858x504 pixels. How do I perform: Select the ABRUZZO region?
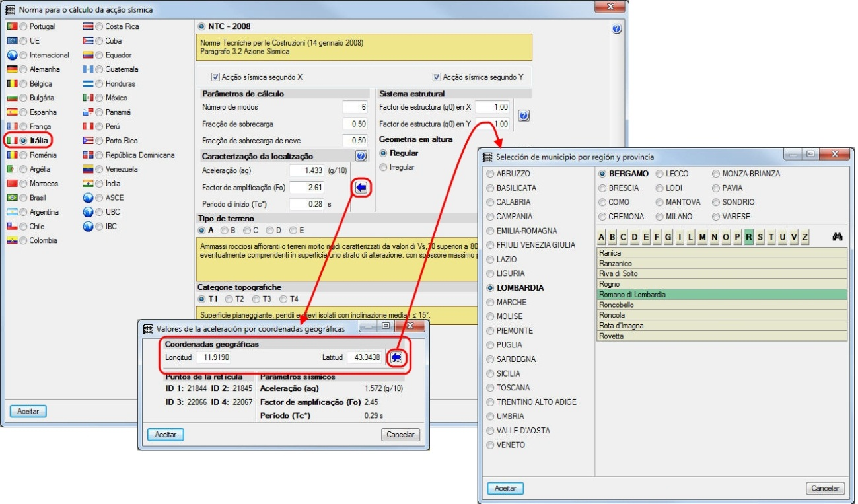coord(491,174)
